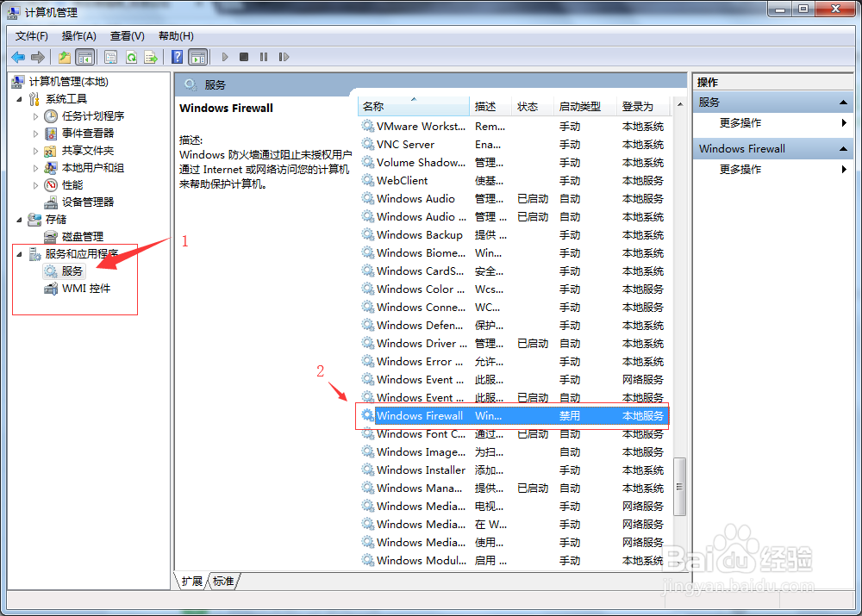
Task: Click the services list scrollbar thumb
Action: coord(679,487)
